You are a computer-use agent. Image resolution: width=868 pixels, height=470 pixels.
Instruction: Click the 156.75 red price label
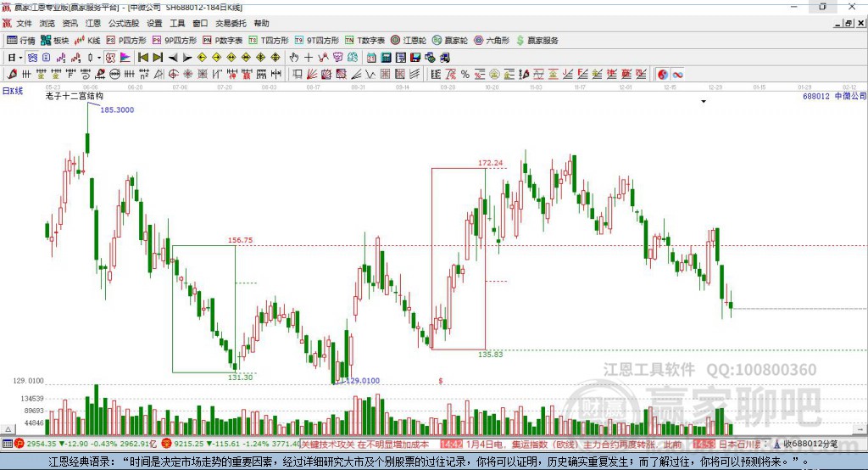tap(240, 240)
